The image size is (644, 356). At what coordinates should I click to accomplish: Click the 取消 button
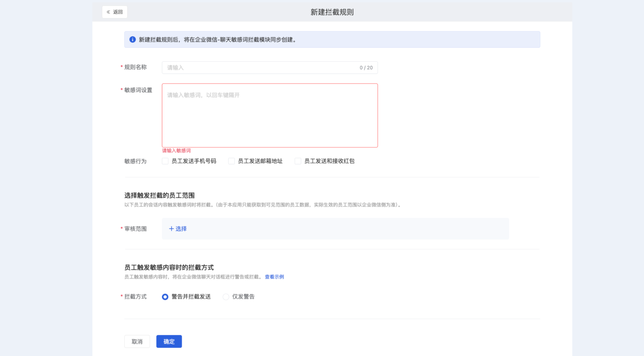coord(137,341)
